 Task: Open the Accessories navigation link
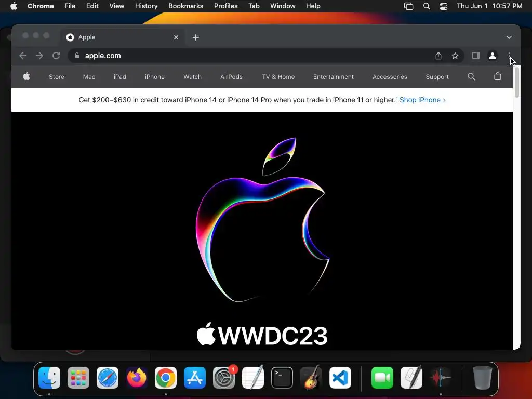[390, 77]
